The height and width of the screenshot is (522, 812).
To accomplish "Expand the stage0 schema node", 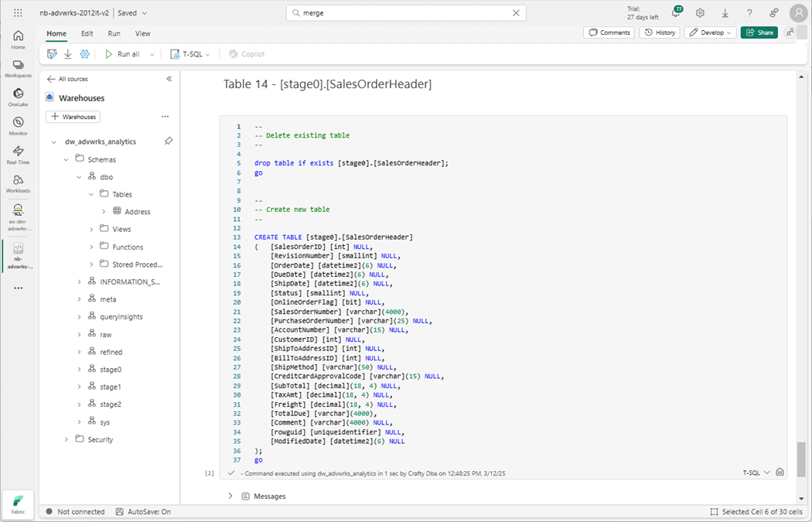I will (79, 370).
